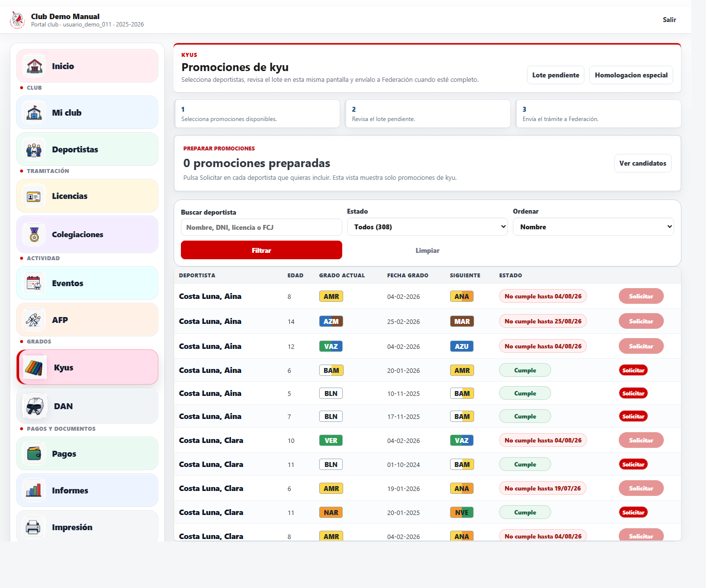The image size is (706, 588).
Task: Open the Lote pendiente button
Action: [555, 75]
